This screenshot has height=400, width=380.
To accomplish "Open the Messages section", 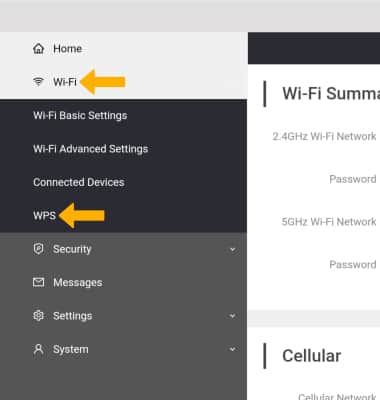I will 78,283.
